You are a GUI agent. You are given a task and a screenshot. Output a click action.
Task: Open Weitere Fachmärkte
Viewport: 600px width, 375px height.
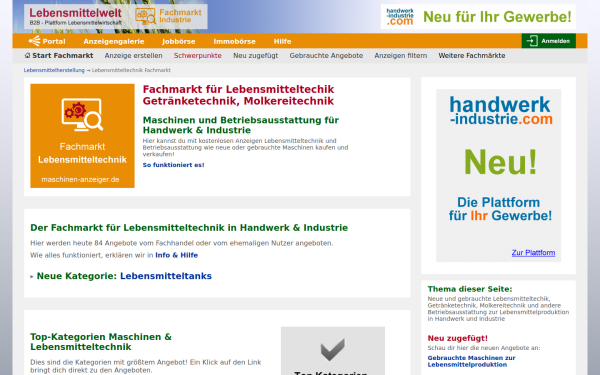coord(471,55)
